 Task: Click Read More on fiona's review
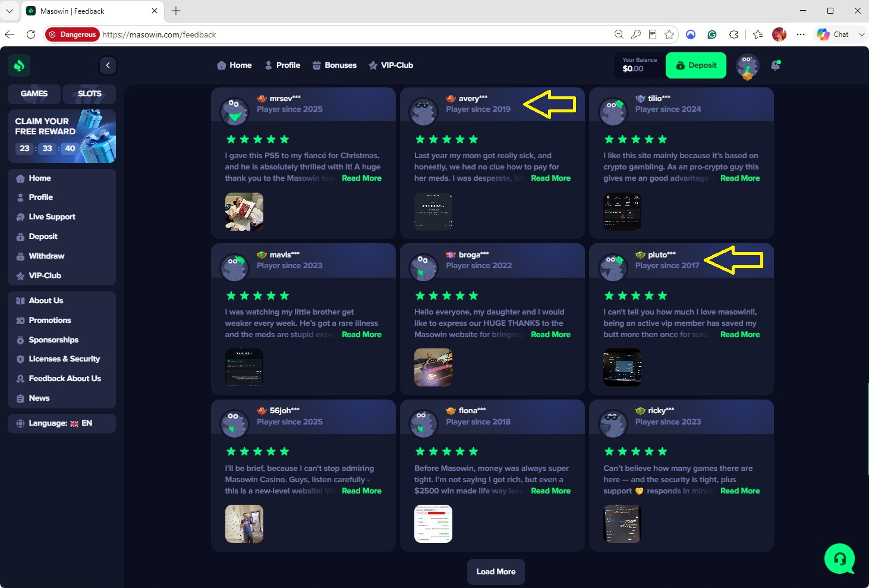point(550,491)
